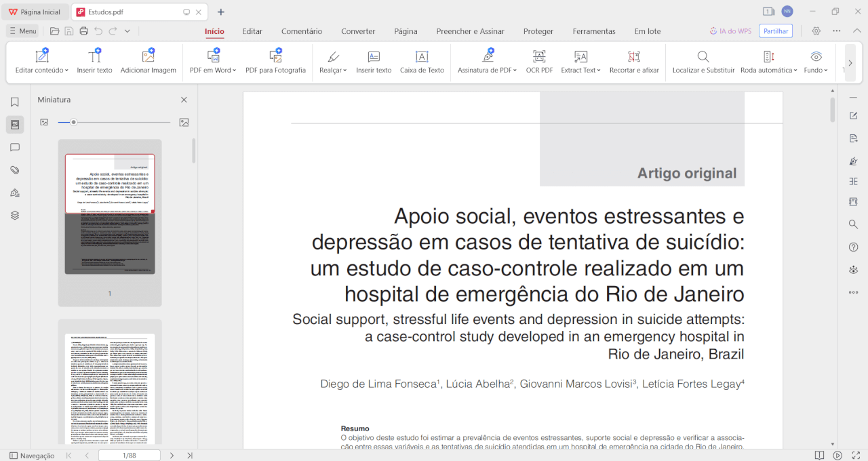Open the search icon on the right panel

853,224
